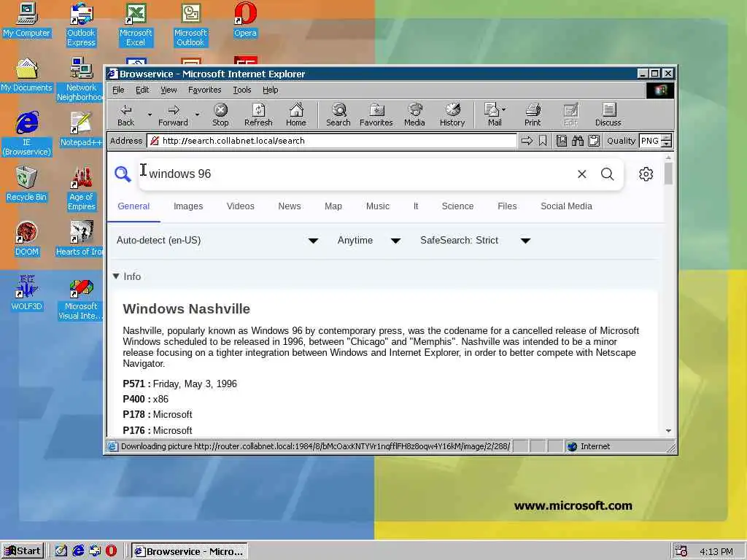The image size is (747, 560).
Task: Submit the search with the magnifier button
Action: click(x=608, y=174)
